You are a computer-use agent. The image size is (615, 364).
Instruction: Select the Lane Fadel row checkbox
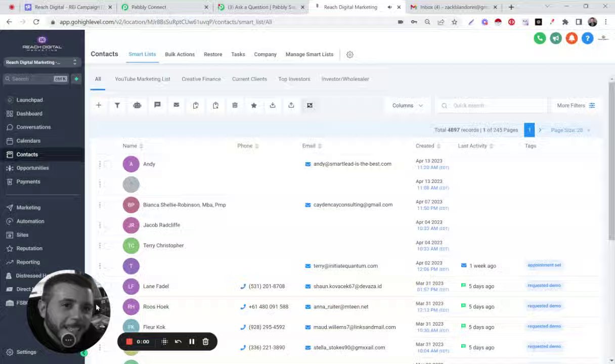(108, 286)
